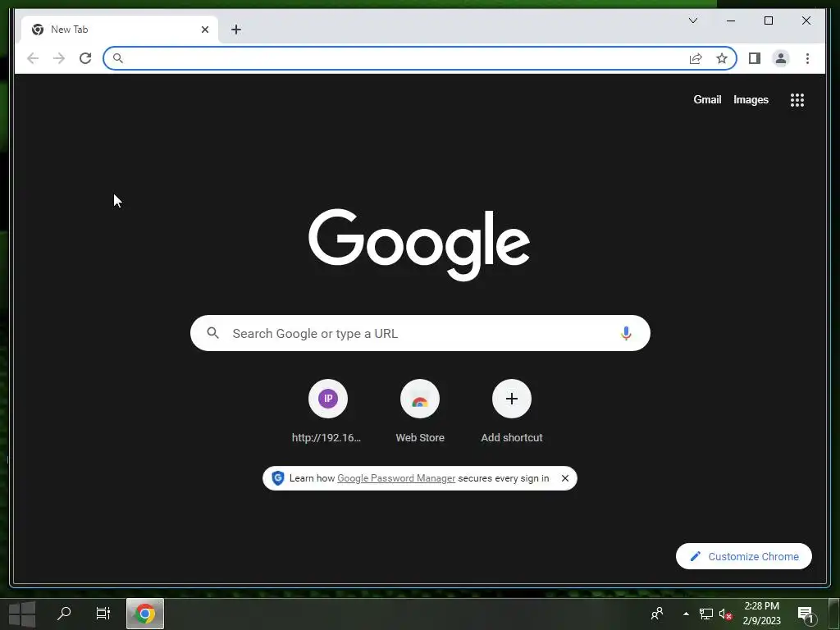Minimize the Chrome window

coord(731,21)
